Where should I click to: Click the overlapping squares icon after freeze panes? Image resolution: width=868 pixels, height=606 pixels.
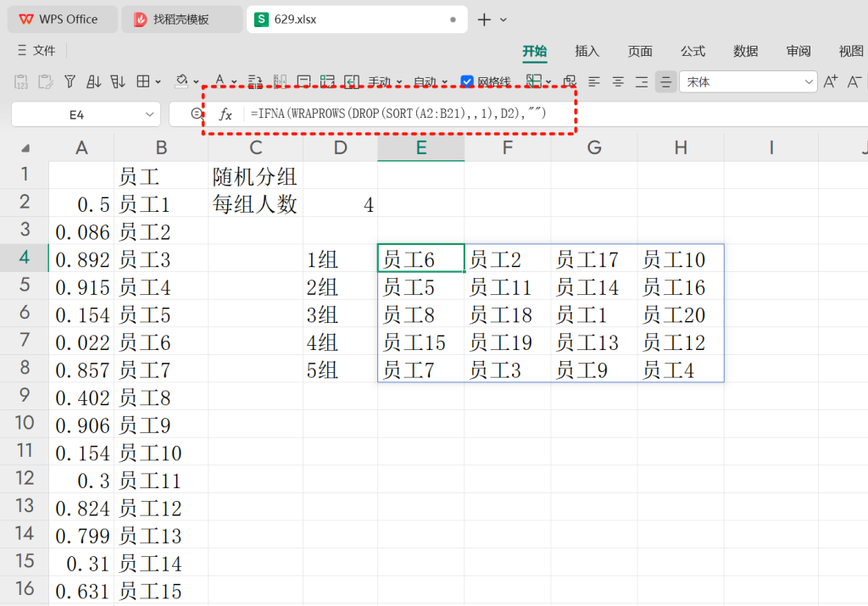569,82
